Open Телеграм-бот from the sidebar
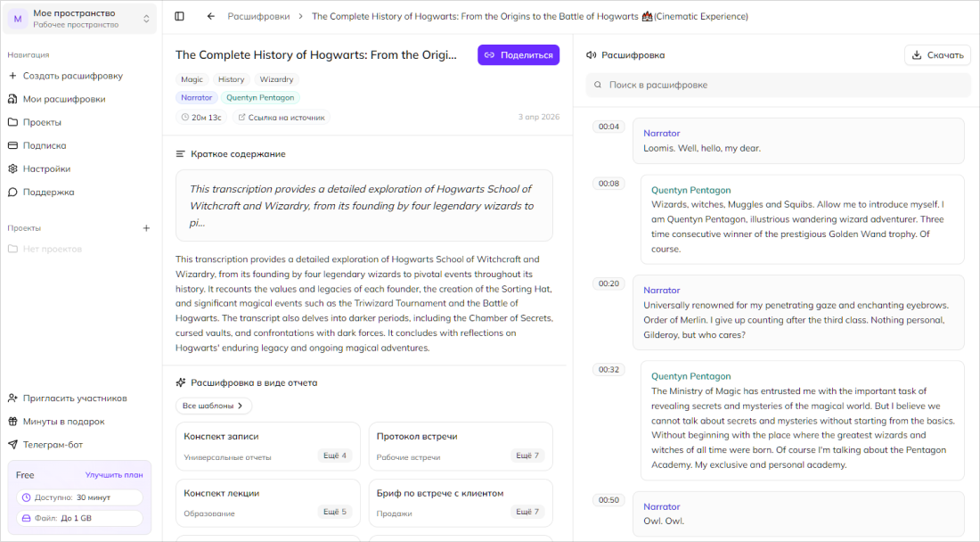This screenshot has height=542, width=980. [x=55, y=445]
